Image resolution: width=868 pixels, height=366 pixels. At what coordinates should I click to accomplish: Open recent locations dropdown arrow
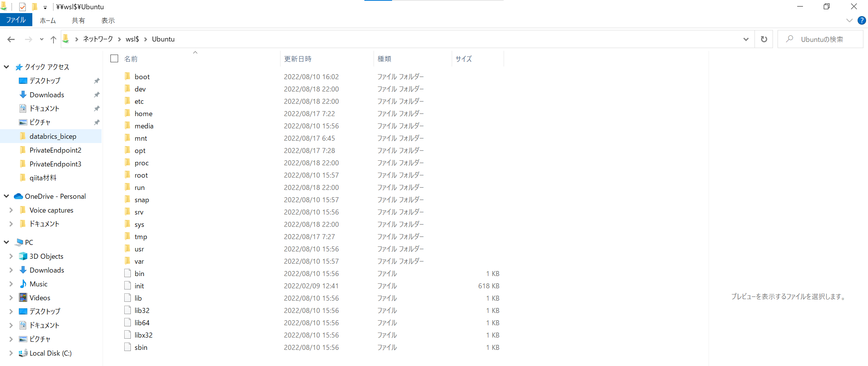pos(42,39)
